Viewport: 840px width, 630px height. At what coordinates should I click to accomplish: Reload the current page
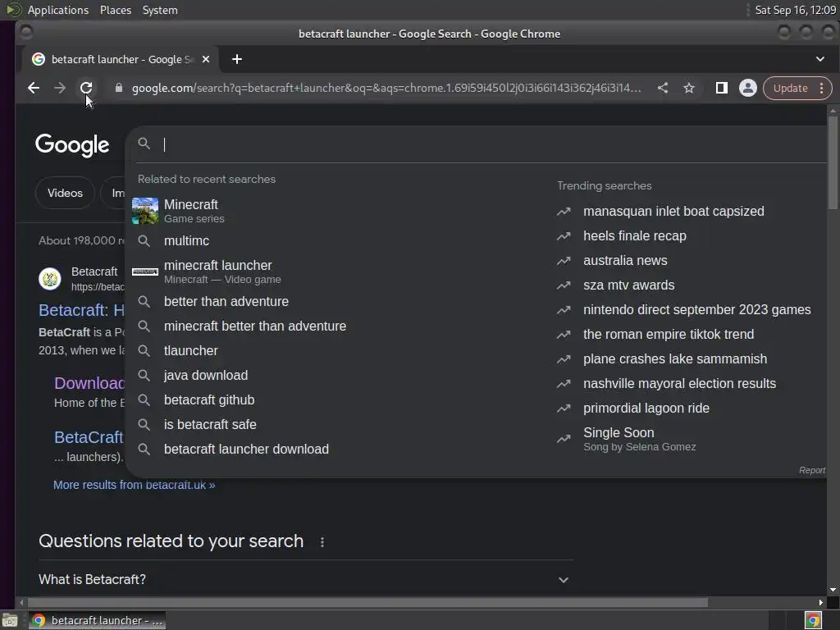point(85,88)
